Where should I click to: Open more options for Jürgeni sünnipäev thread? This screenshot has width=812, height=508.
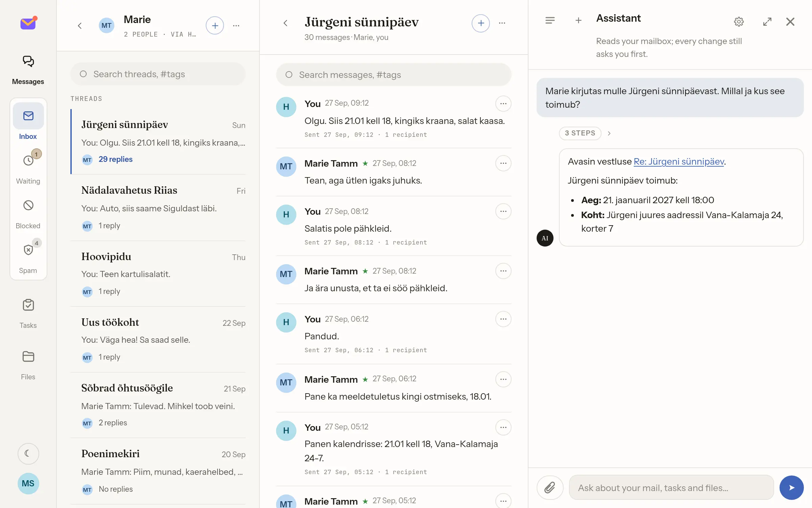pos(502,23)
